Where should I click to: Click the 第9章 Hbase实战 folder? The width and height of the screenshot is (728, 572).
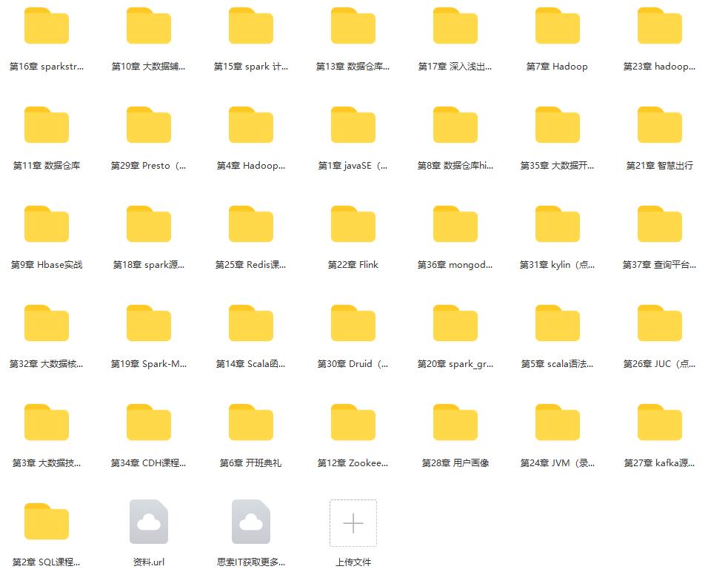click(x=47, y=225)
